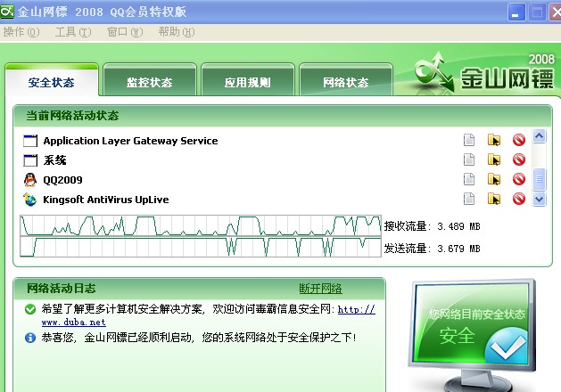
Task: Click the 断开网络 link
Action: (320, 289)
